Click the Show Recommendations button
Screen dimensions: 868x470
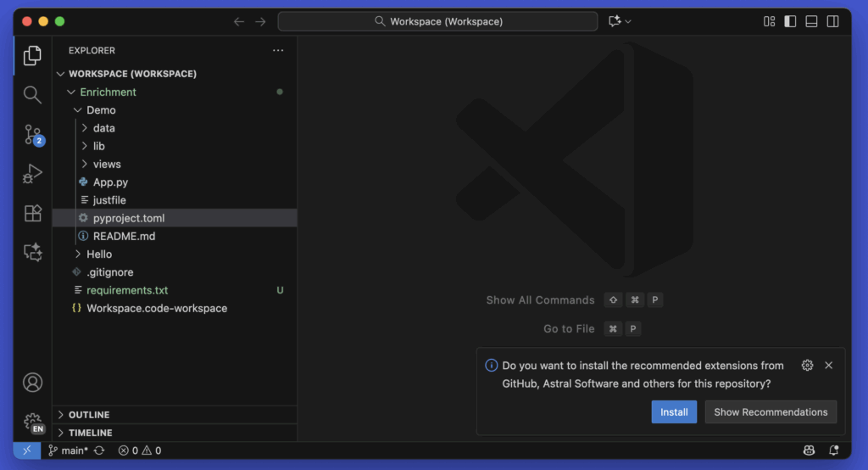coord(770,412)
